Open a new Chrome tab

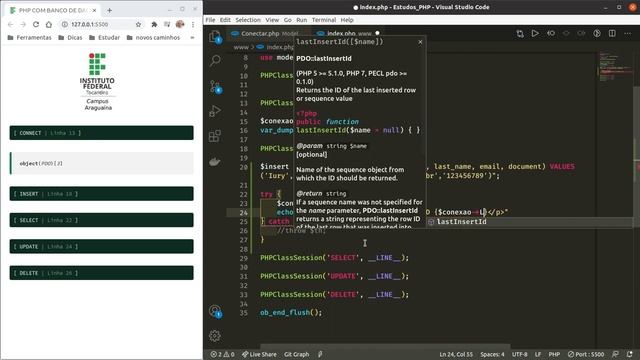point(109,10)
